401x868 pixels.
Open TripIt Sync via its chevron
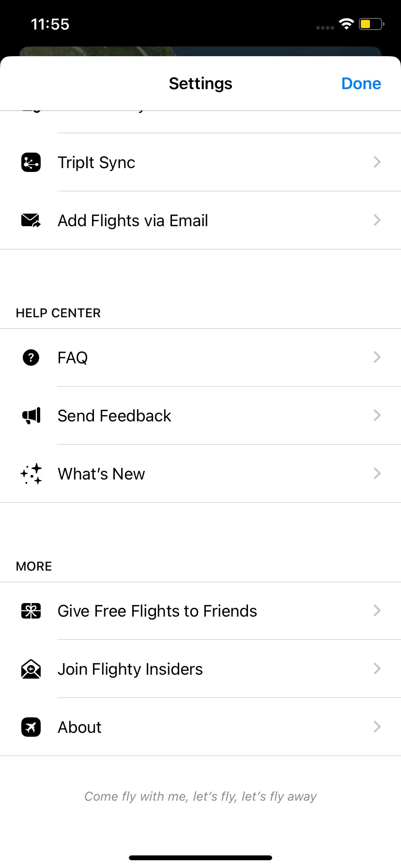coord(377,162)
